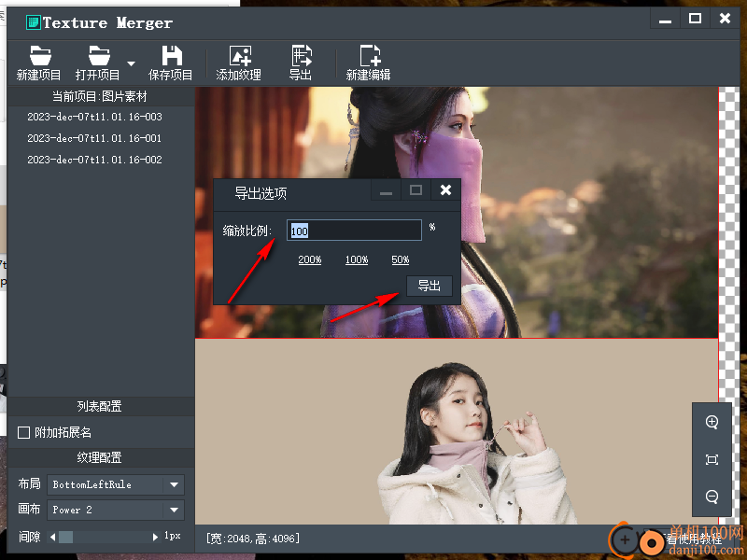Image resolution: width=747 pixels, height=560 pixels.
Task: Maximize the Texture Merger main window
Action: 695,19
